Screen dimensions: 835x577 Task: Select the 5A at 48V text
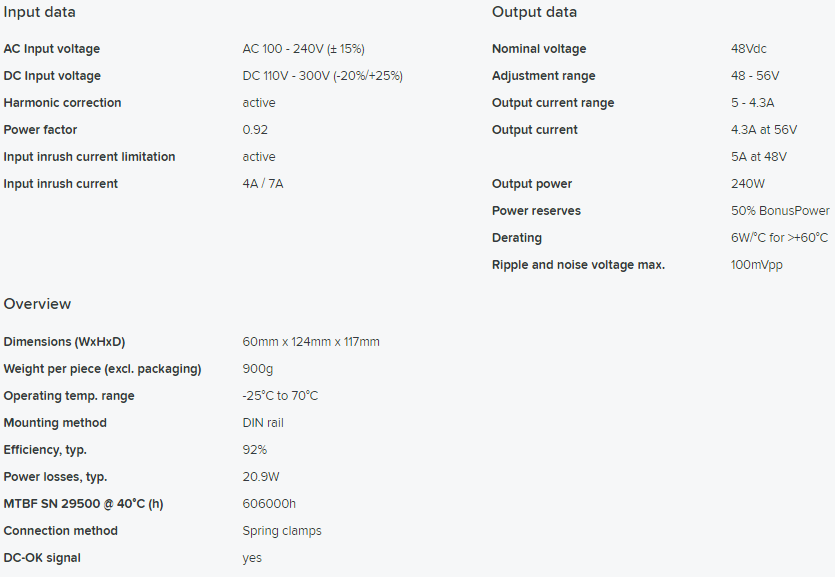pos(759,157)
